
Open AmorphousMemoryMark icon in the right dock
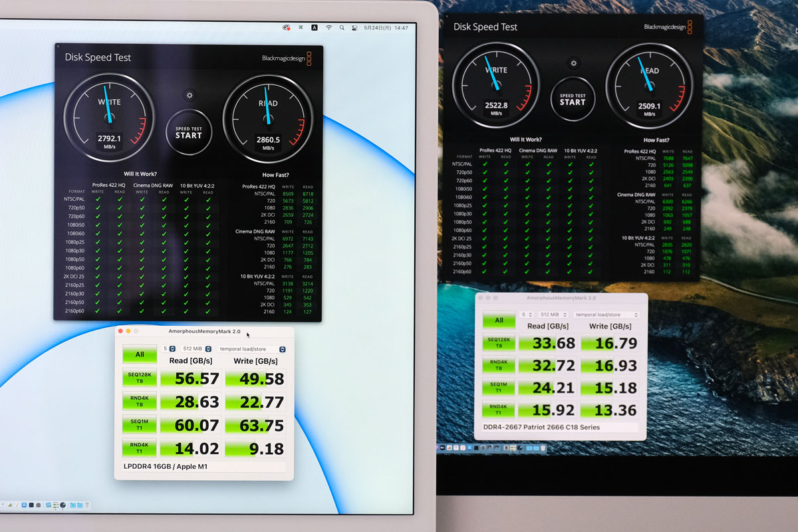[x=513, y=448]
